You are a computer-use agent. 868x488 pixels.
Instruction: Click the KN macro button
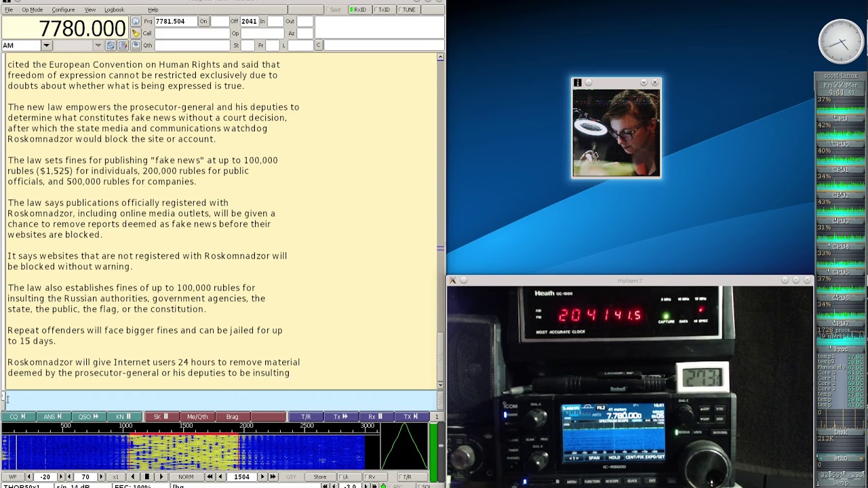pos(124,416)
